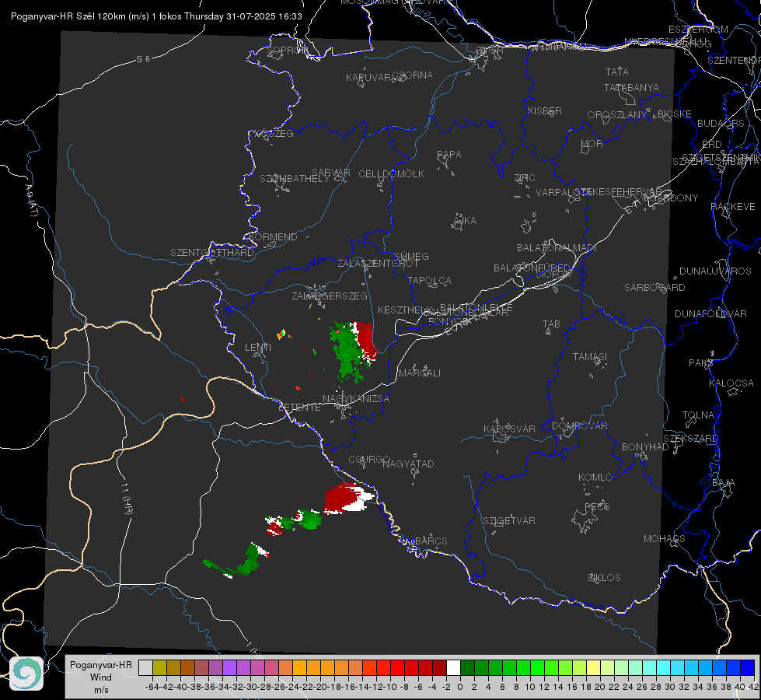Click the 'Poganyvar-HR Wind m/s' legend label
761x700 pixels.
[100, 677]
